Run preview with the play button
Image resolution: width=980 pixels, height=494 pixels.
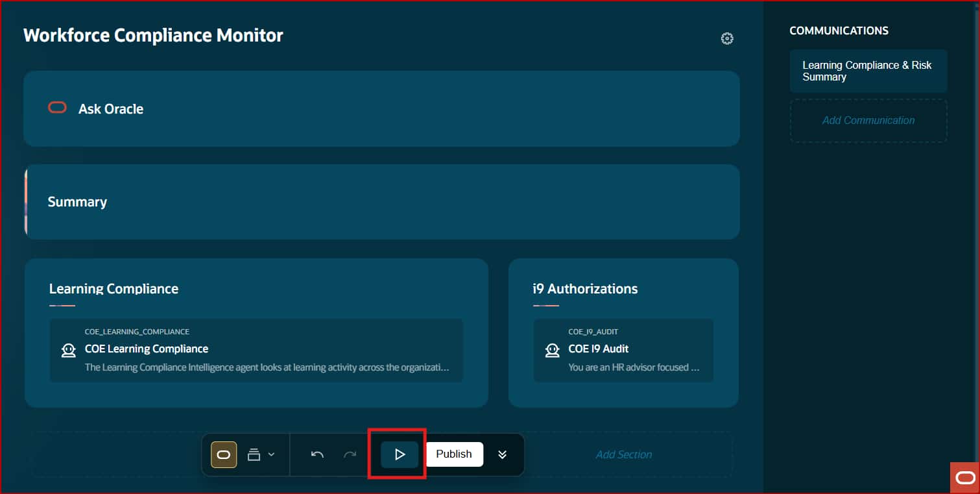coord(400,454)
